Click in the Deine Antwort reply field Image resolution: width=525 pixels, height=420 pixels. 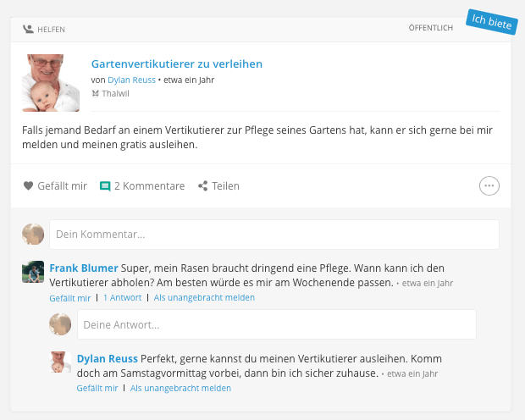pos(277,324)
